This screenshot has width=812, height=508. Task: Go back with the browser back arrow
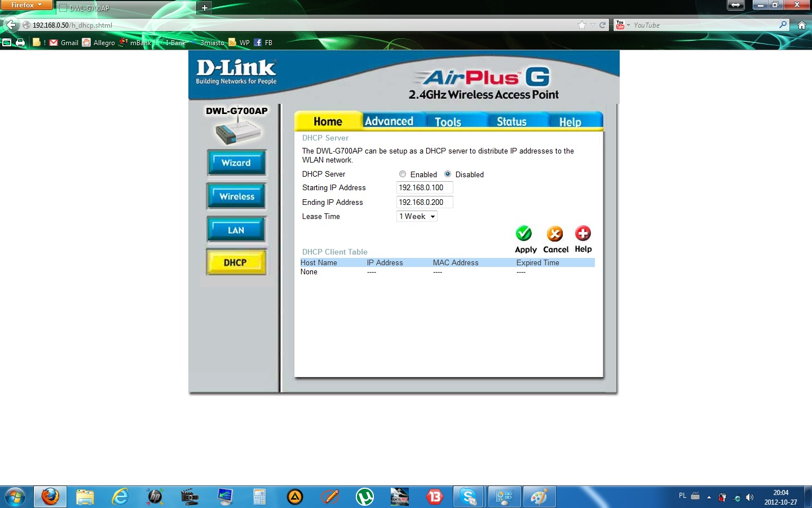click(x=11, y=25)
